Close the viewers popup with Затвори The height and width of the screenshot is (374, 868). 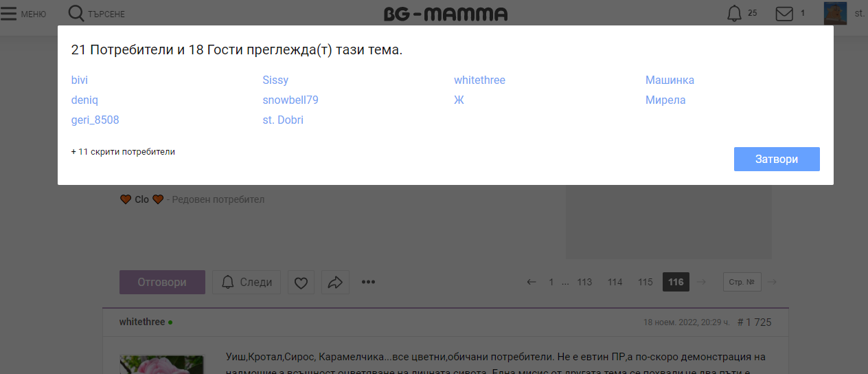[x=776, y=159]
